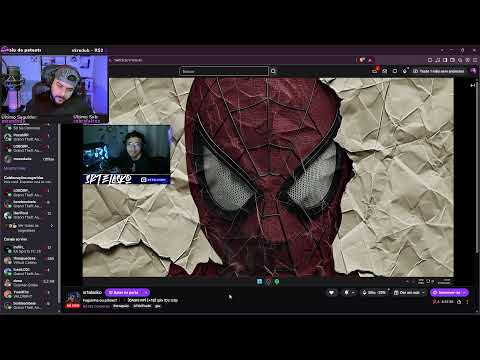Viewport: 480px width, 360px height.
Task: Click the second extension icon beside address bar
Action: click(370, 60)
